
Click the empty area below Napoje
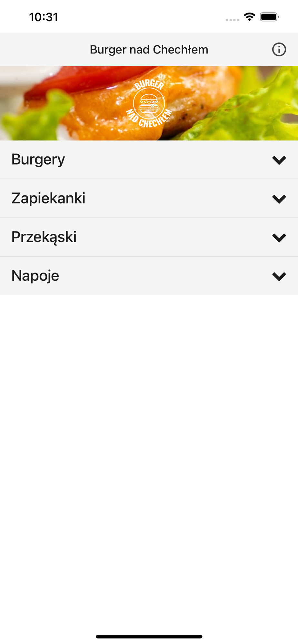[x=149, y=451]
